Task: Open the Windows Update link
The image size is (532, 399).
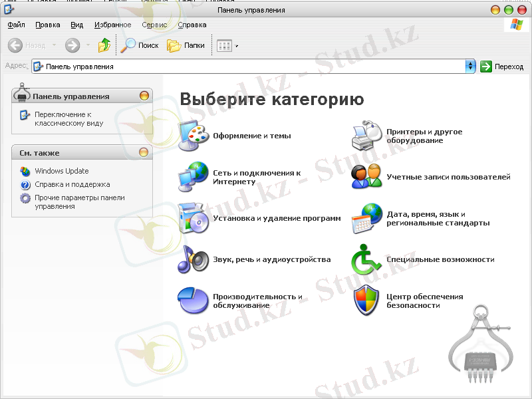Action: 62,171
